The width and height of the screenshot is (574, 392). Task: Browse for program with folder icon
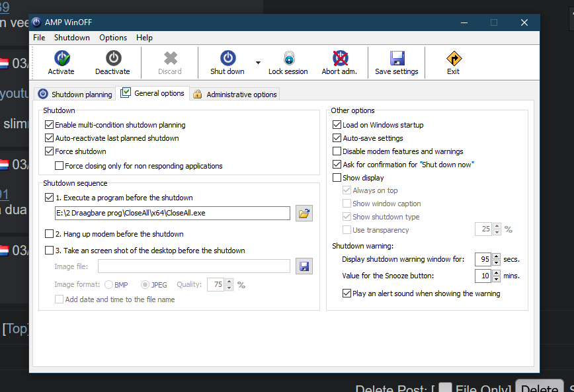tap(304, 213)
